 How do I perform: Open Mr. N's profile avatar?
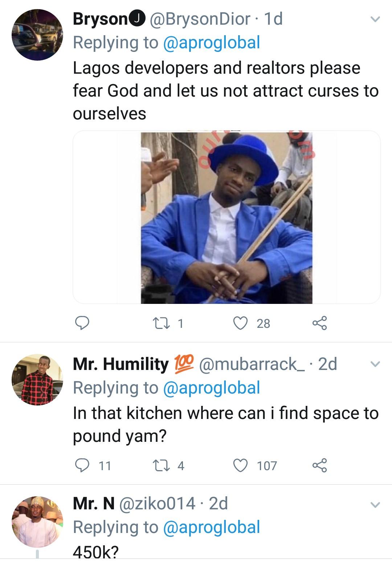click(x=37, y=522)
